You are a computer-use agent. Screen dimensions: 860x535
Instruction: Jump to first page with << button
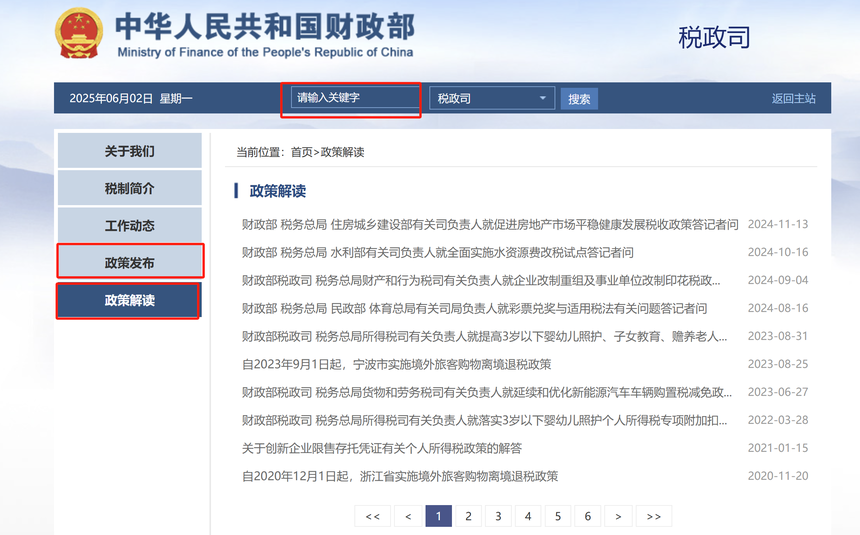point(372,516)
